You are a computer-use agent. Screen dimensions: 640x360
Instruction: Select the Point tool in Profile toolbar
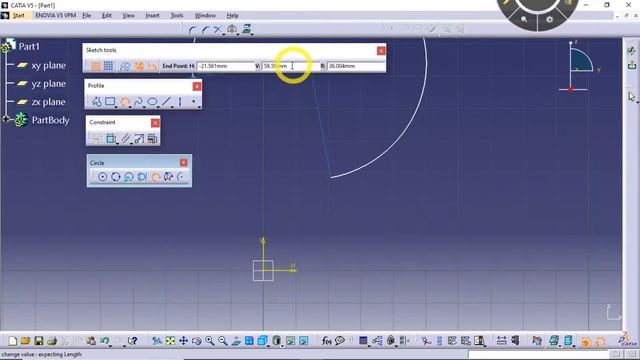pyautogui.click(x=193, y=102)
